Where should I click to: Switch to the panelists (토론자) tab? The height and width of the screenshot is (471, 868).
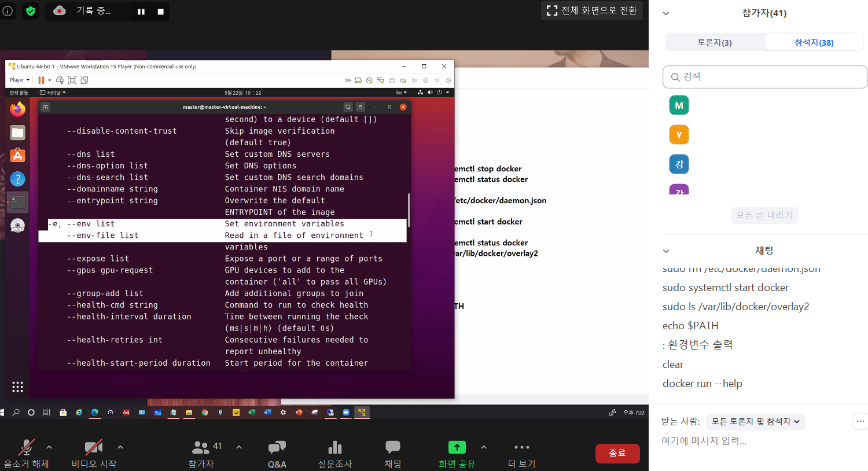[x=715, y=42]
